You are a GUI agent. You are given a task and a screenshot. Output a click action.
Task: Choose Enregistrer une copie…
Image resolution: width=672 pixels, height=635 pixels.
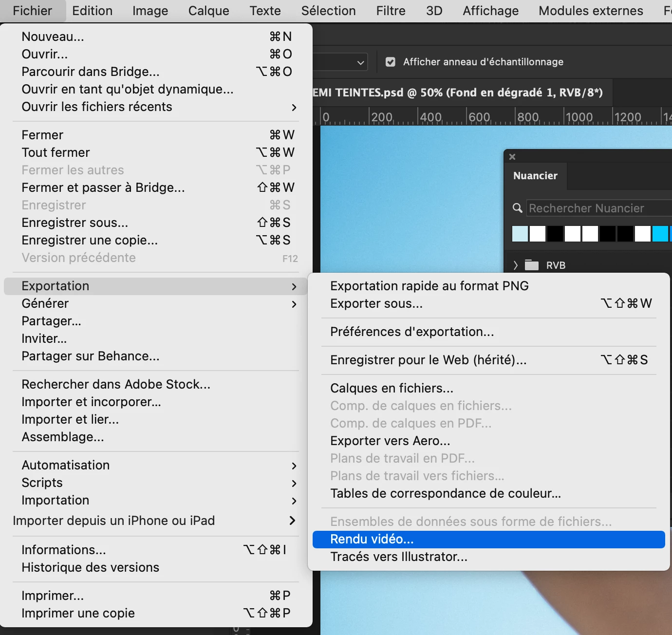[156, 240]
